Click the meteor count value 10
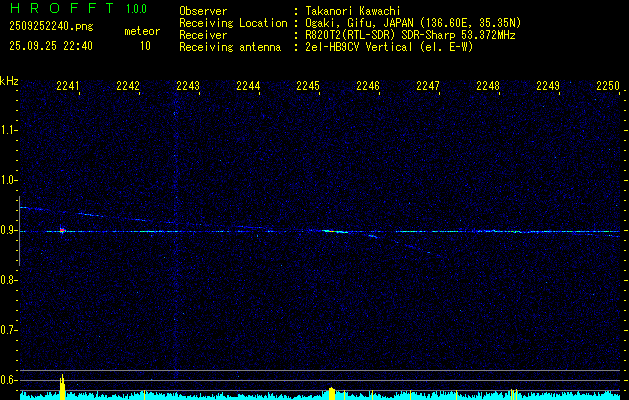Viewport: 629px width, 400px height. [145, 46]
